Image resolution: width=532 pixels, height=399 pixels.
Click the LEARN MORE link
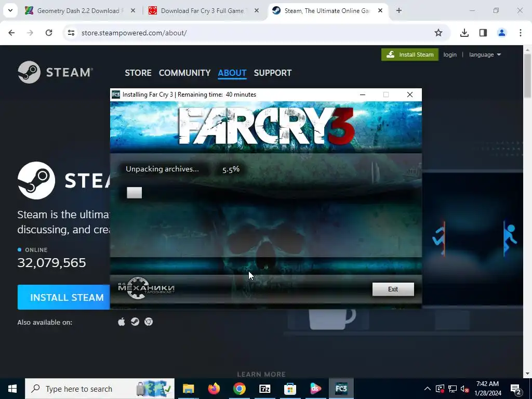[261, 374]
